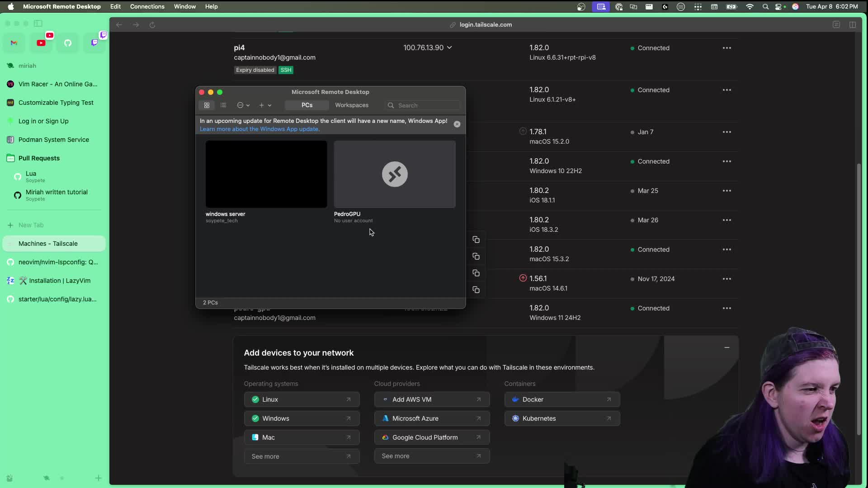This screenshot has width=868, height=488.
Task: Open the Help menu in menu bar
Action: [211, 6]
